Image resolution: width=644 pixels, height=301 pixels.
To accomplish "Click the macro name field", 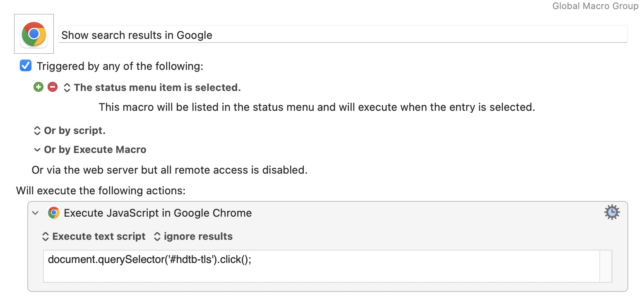I will [x=343, y=34].
